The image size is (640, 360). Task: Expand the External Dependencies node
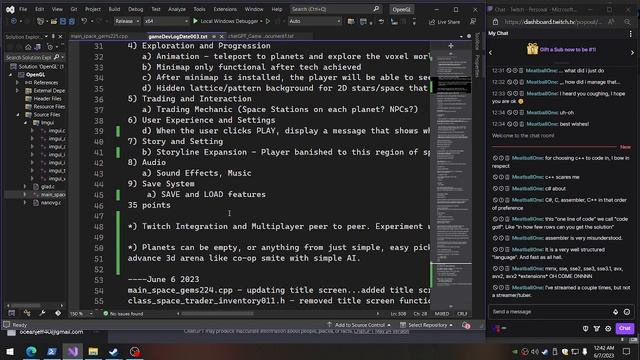click(18, 91)
